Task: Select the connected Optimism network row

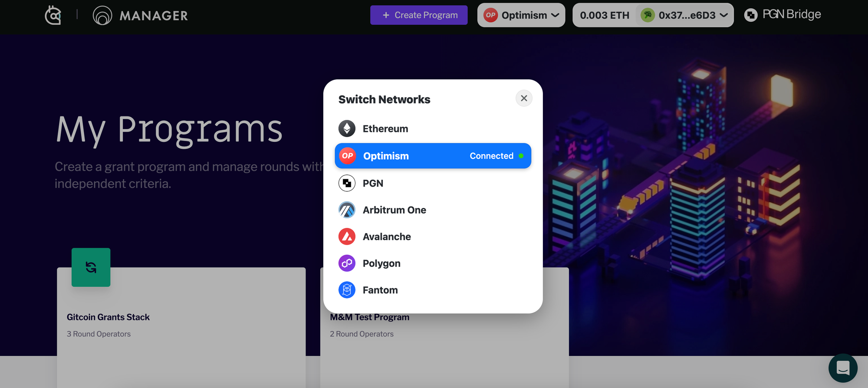Action: [433, 156]
